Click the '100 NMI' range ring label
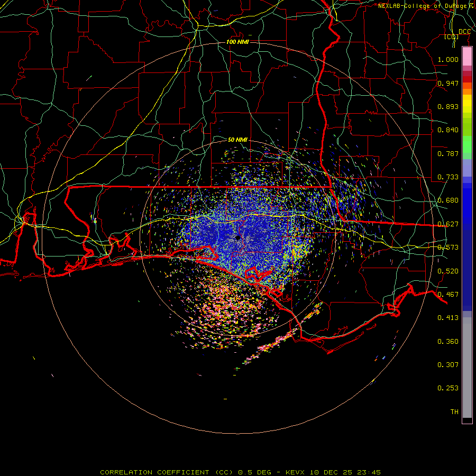 pos(237,42)
